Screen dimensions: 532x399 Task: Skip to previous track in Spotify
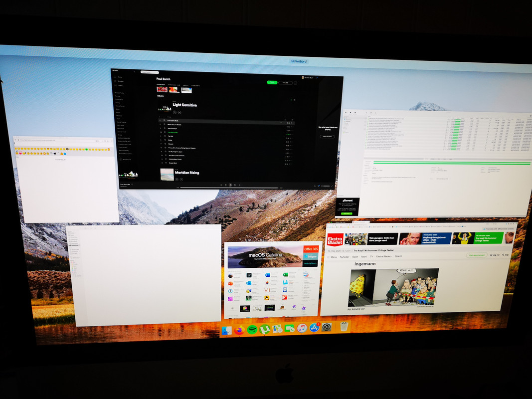(226, 185)
